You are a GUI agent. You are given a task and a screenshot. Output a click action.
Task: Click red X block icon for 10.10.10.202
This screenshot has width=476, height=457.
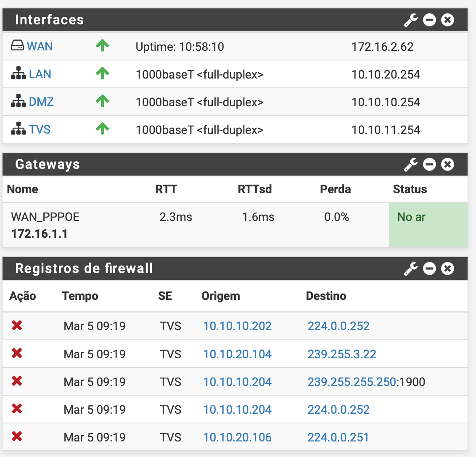click(x=17, y=326)
